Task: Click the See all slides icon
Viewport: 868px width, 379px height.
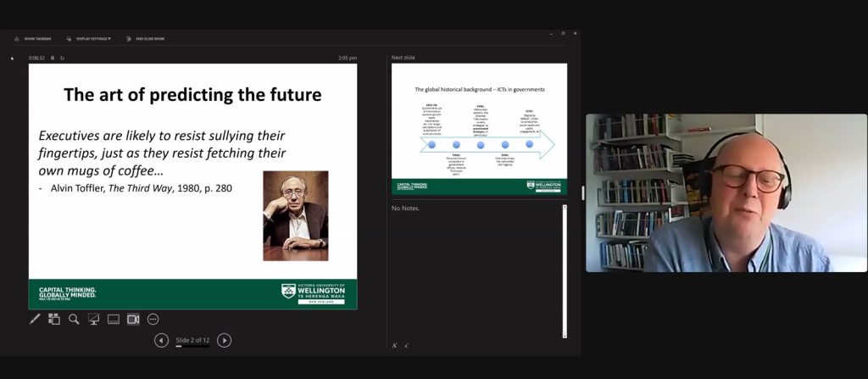Action: click(54, 319)
